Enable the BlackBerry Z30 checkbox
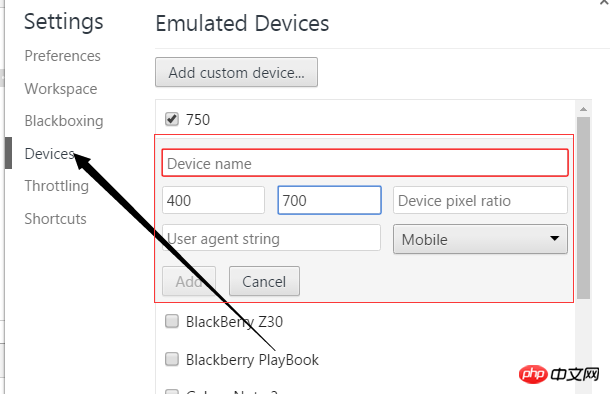Image resolution: width=610 pixels, height=394 pixels. click(x=172, y=321)
